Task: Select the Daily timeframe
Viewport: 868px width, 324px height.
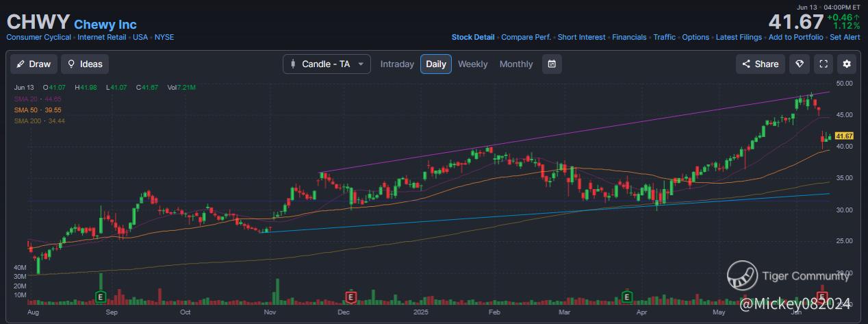Action: point(436,64)
